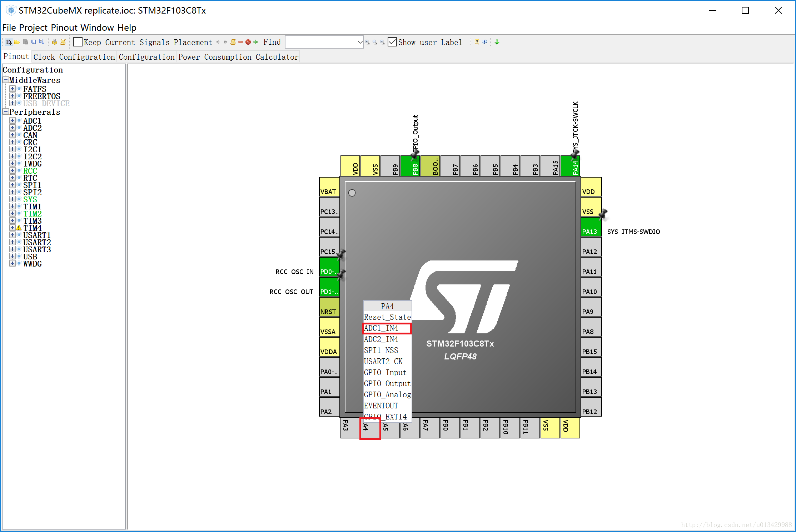
Task: Click the Redo arrow in toolbar
Action: (225, 42)
